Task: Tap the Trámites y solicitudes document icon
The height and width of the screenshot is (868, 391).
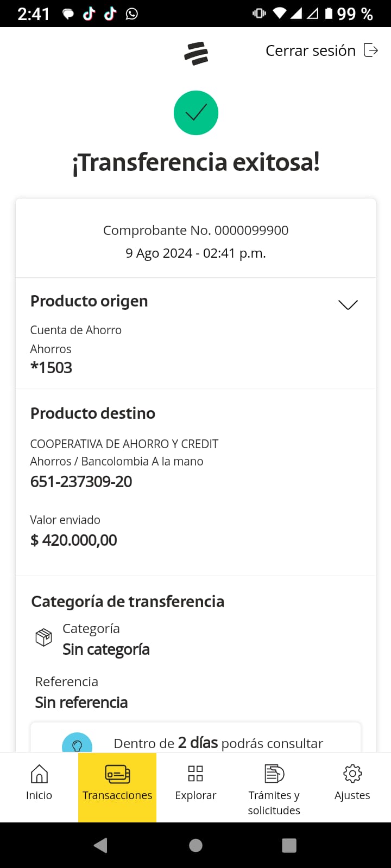Action: [x=274, y=774]
